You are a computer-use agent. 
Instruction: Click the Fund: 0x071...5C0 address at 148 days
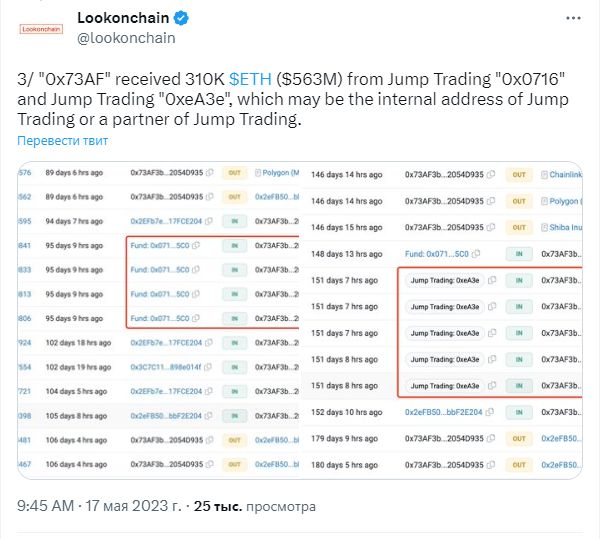click(437, 254)
